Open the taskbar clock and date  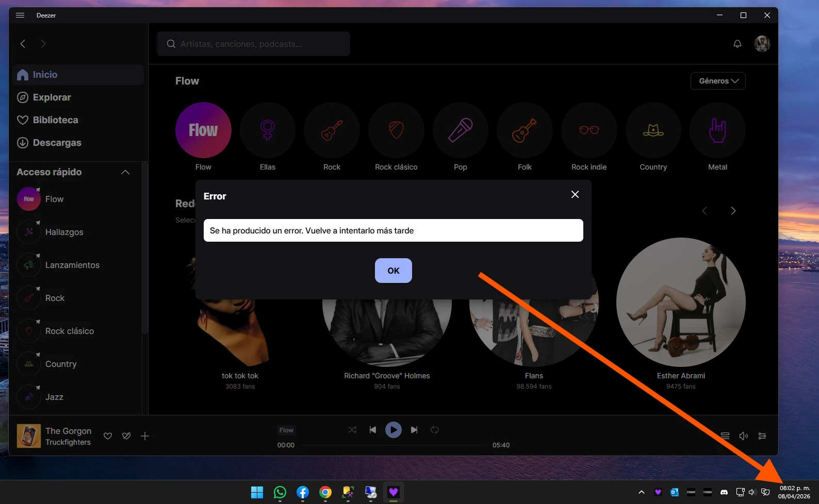pos(794,492)
